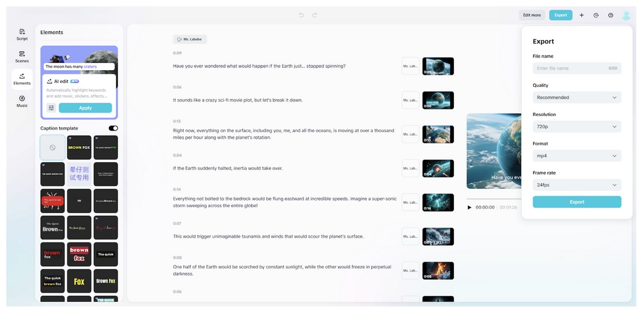Open AI edit settings sliders icon
Image resolution: width=644 pixels, height=315 pixels.
(51, 108)
